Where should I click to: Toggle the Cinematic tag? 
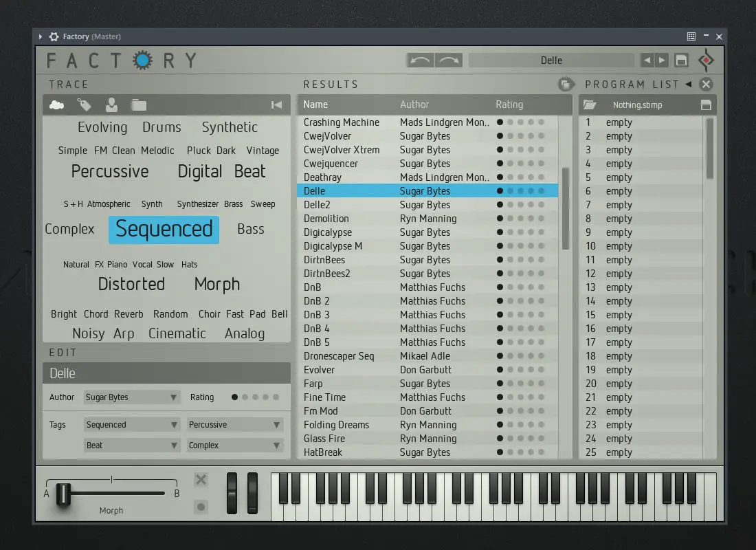click(x=177, y=333)
